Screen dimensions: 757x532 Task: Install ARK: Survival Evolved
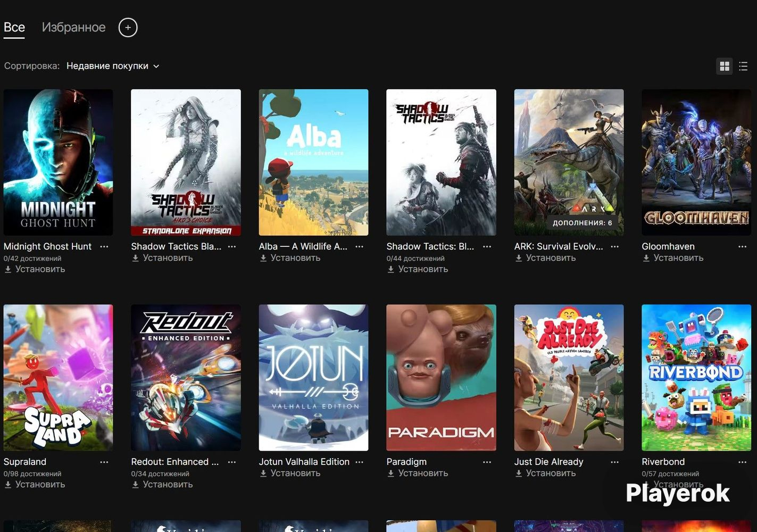tap(545, 258)
